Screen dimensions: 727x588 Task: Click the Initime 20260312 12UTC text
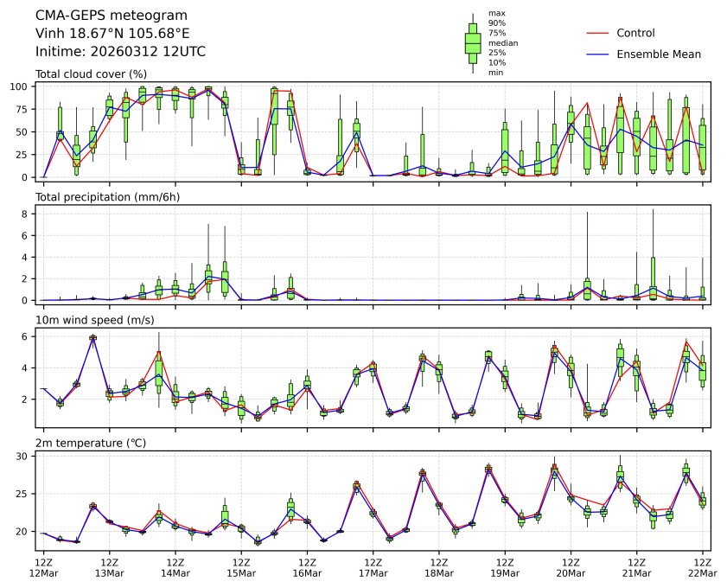(x=120, y=51)
